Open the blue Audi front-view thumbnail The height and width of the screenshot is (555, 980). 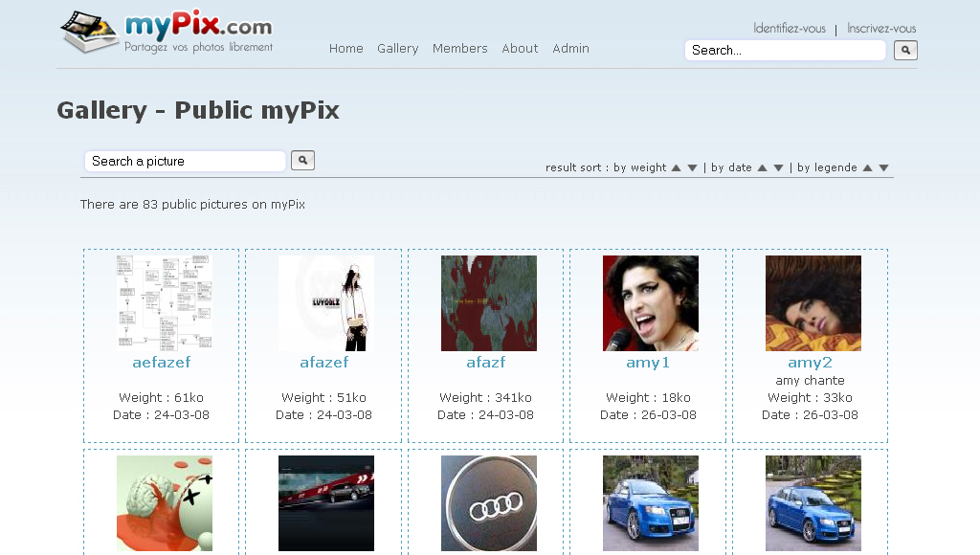pyautogui.click(x=651, y=503)
